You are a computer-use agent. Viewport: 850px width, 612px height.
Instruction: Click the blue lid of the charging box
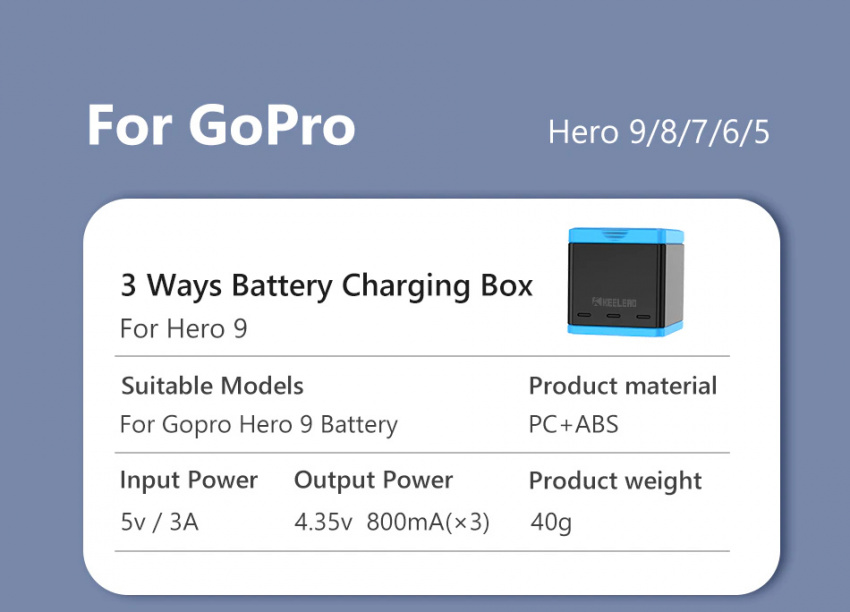(626, 236)
